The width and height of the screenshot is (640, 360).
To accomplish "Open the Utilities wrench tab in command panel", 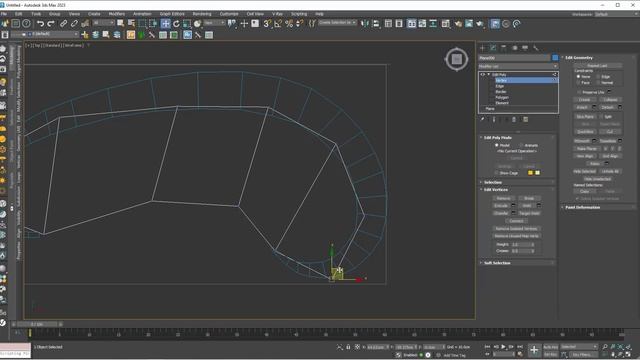I will 536,48.
